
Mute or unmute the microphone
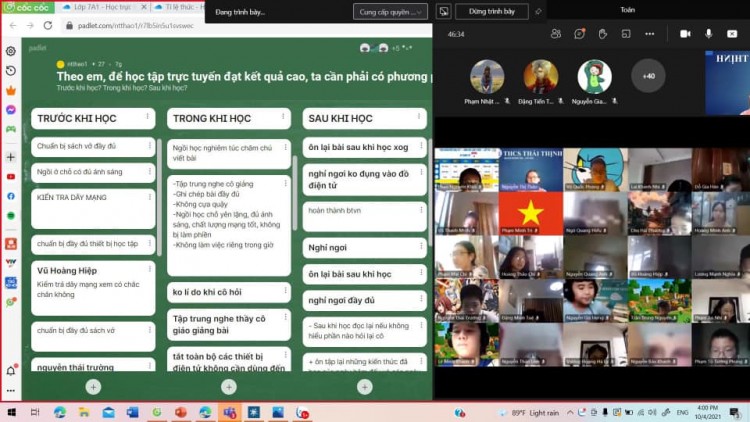pos(709,33)
